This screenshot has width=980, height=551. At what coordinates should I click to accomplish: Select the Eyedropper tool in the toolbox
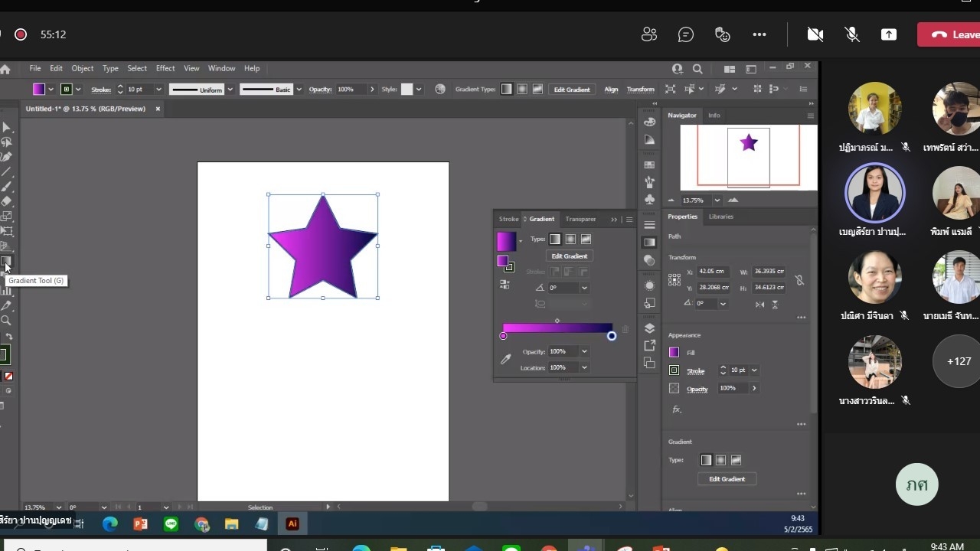(6, 306)
